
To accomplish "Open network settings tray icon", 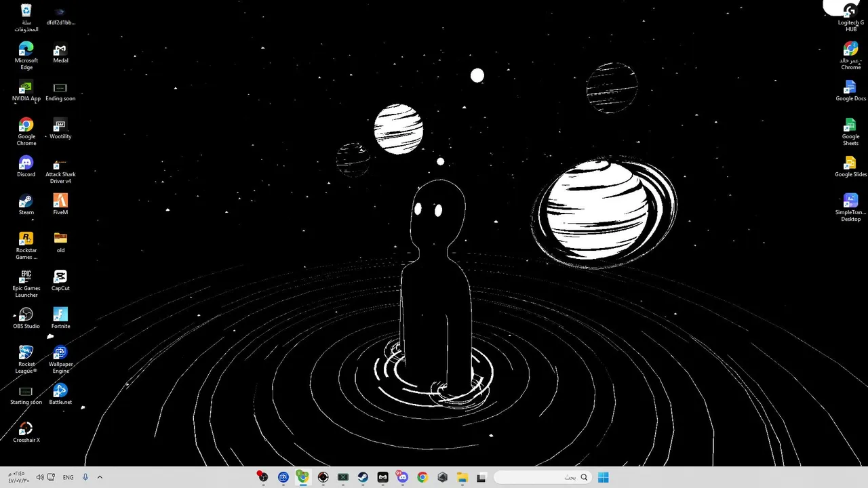I will pyautogui.click(x=51, y=477).
